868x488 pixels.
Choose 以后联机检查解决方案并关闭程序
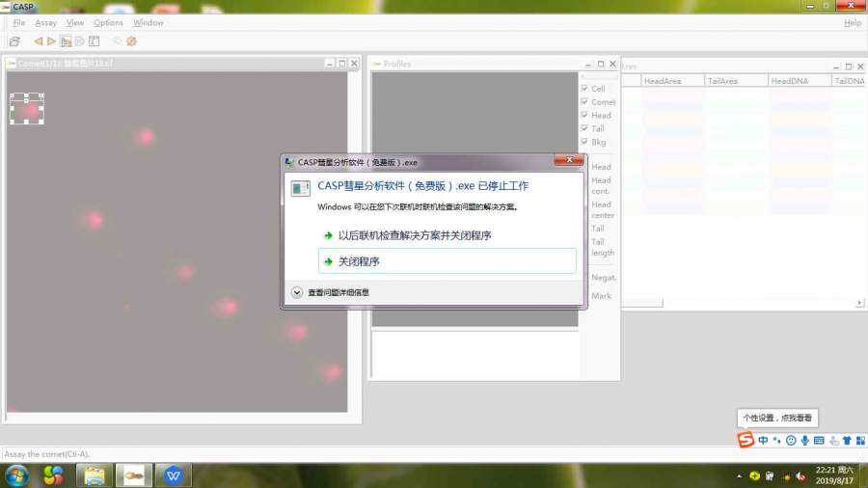coord(415,235)
